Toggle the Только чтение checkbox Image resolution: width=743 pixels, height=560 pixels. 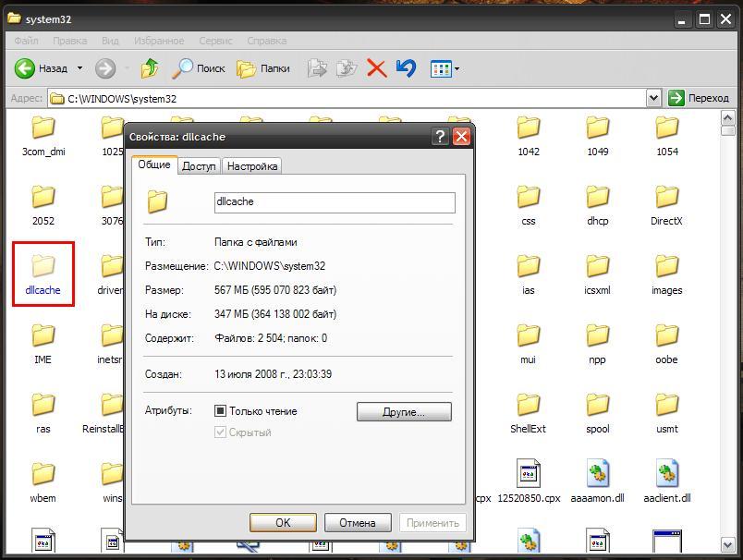(220, 411)
